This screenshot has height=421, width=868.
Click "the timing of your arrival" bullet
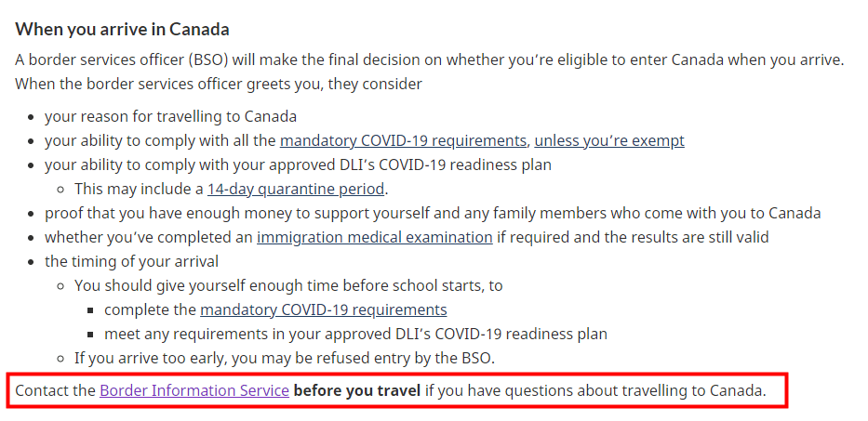(131, 261)
